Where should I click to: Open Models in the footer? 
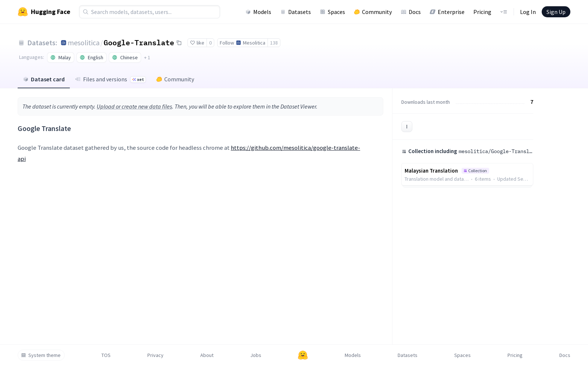pyautogui.click(x=352, y=355)
